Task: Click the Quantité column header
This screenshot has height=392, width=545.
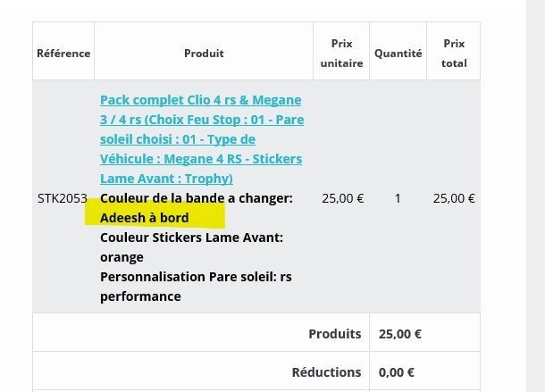Action: tap(398, 54)
